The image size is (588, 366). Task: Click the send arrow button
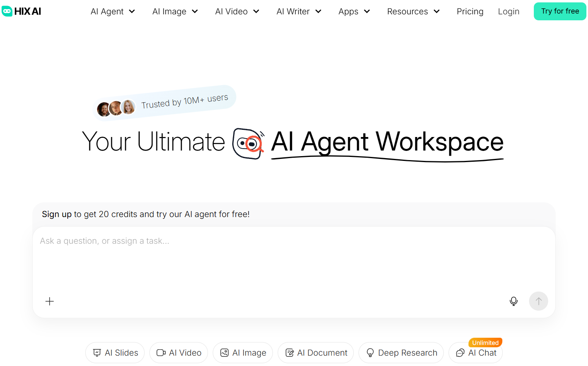[x=538, y=301]
